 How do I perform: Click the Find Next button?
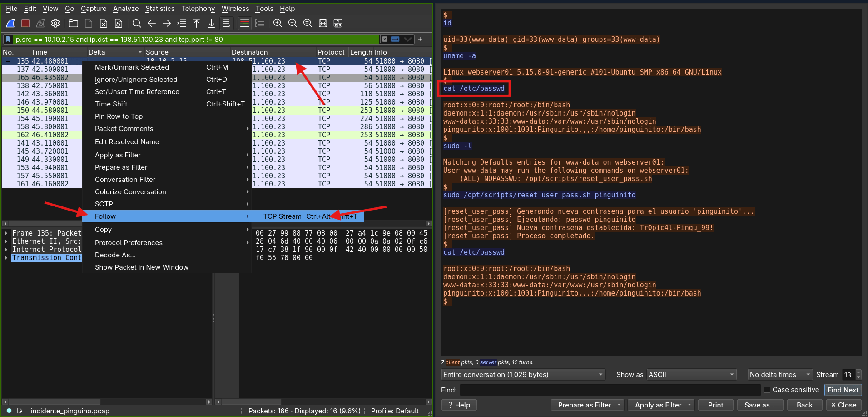click(843, 390)
